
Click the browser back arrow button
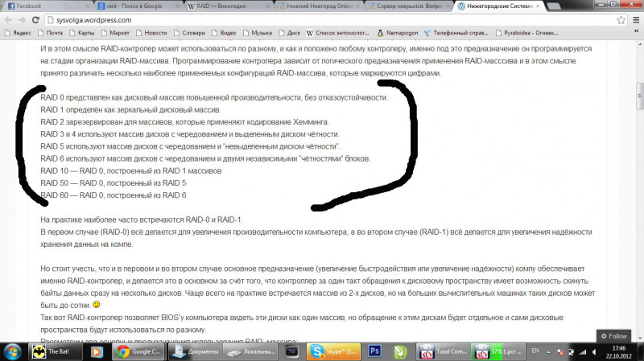9,19
